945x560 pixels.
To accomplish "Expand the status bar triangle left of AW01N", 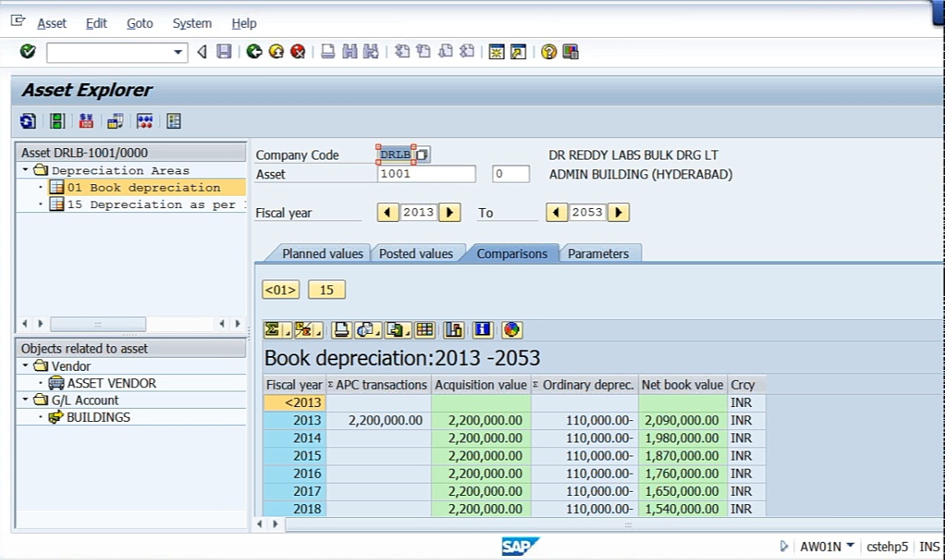I will pyautogui.click(x=784, y=546).
